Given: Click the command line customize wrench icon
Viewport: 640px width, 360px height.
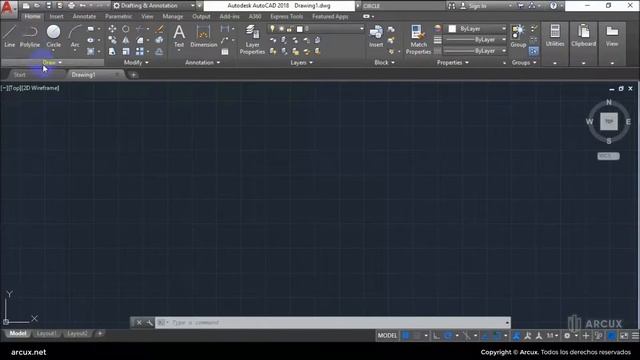Looking at the screenshot, I should (149, 322).
